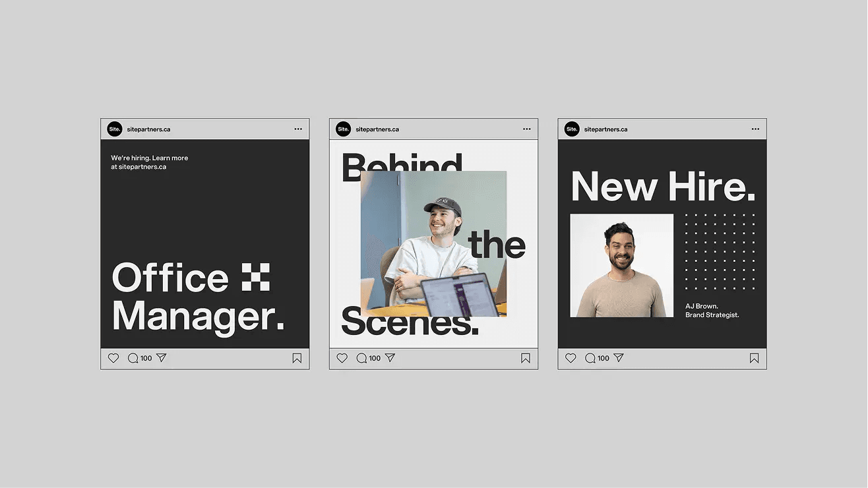
Task: Like the New Hire post
Action: point(571,358)
